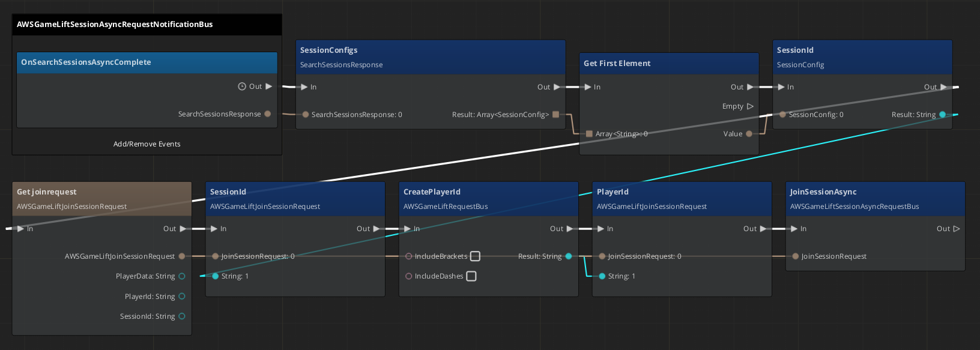Click the Result: Array<SessionConfig> output pin
Image resolution: width=980 pixels, height=350 pixels.
[x=555, y=115]
